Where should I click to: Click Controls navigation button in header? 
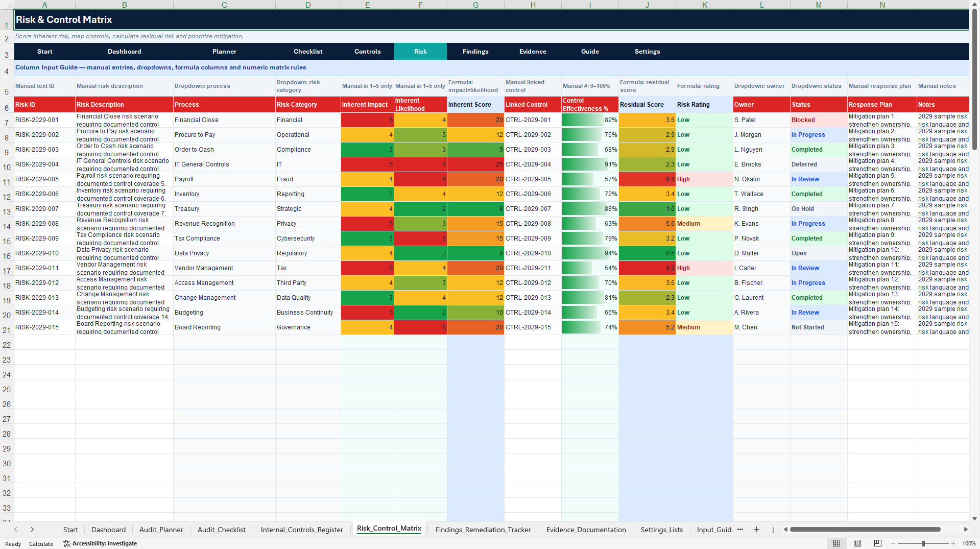(x=367, y=52)
